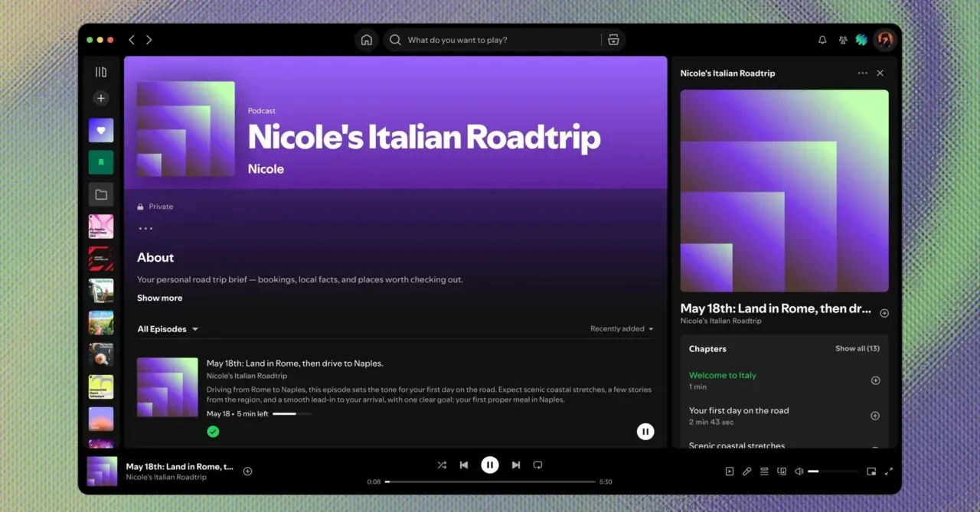
Task: Open the Friend Activity icon in the top bar
Action: coord(843,40)
